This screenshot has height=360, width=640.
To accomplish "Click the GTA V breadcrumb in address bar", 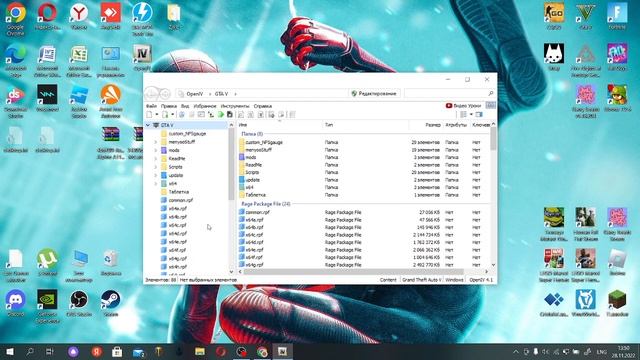I will click(x=222, y=94).
